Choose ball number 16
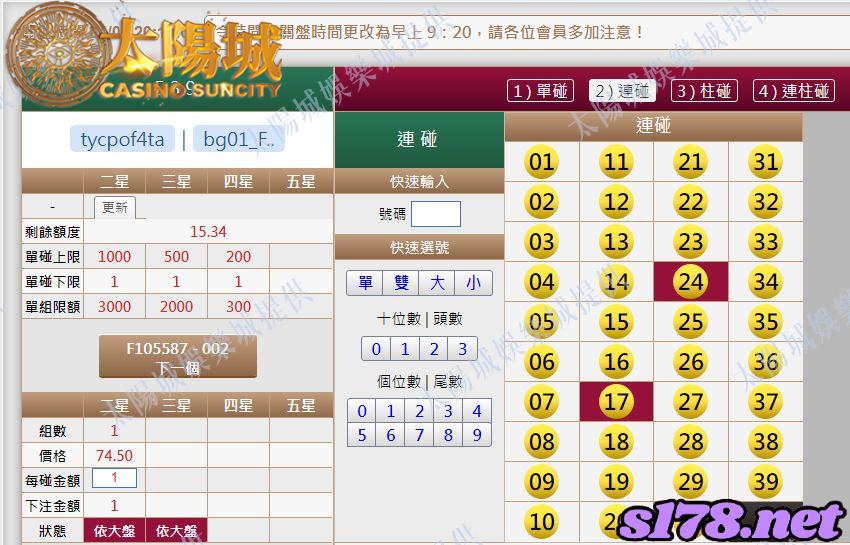 [x=616, y=362]
